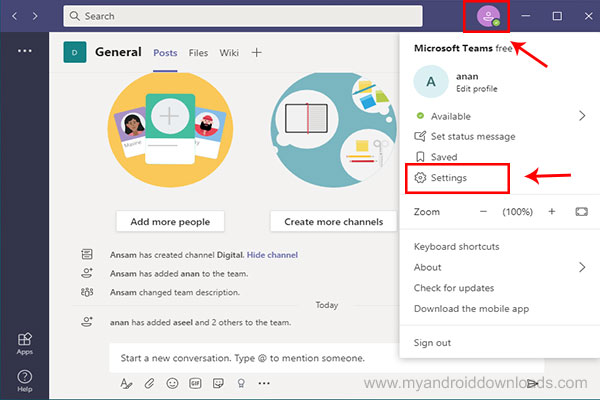Go back with the left arrow
The image size is (600, 400).
15,16
